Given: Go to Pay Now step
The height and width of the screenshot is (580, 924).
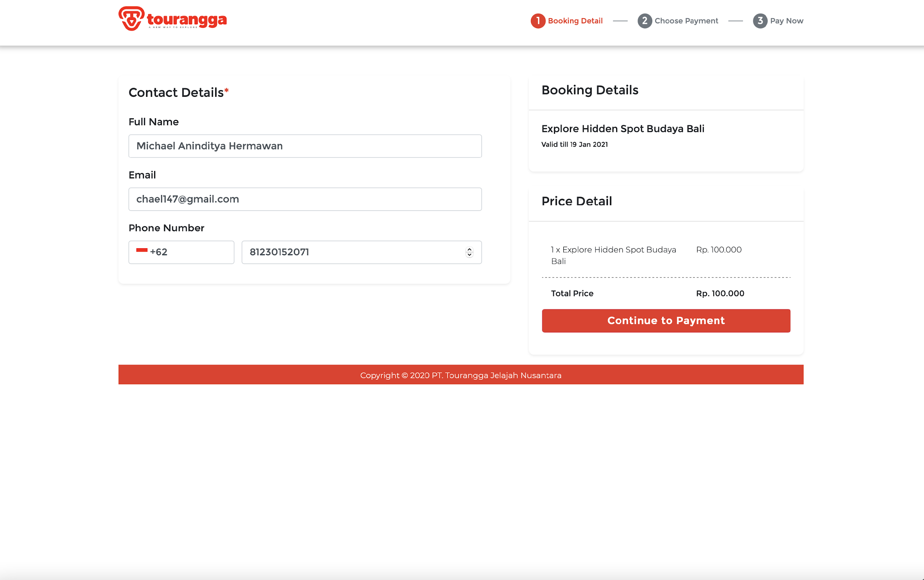Looking at the screenshot, I should click(786, 21).
